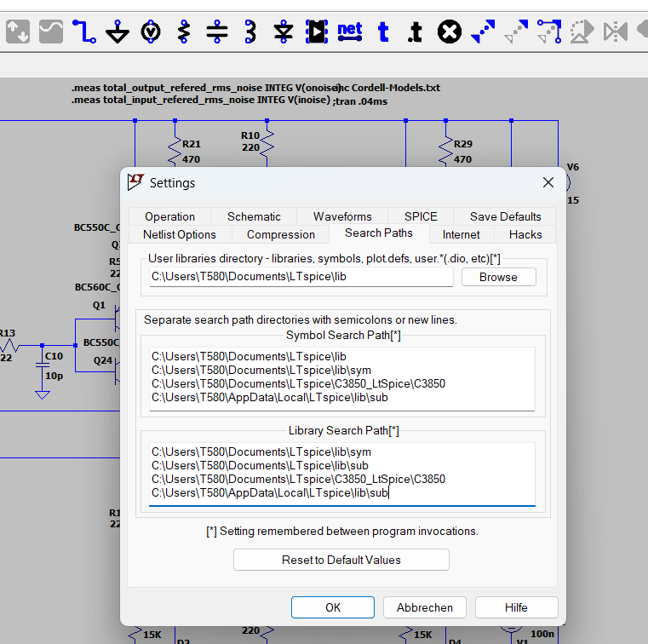Click C3850_LtSpice line in Symbol Search Path
This screenshot has height=644, width=648.
click(x=298, y=383)
